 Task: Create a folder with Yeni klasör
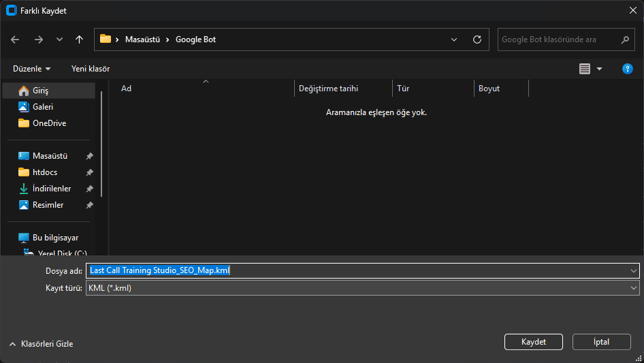(x=91, y=69)
